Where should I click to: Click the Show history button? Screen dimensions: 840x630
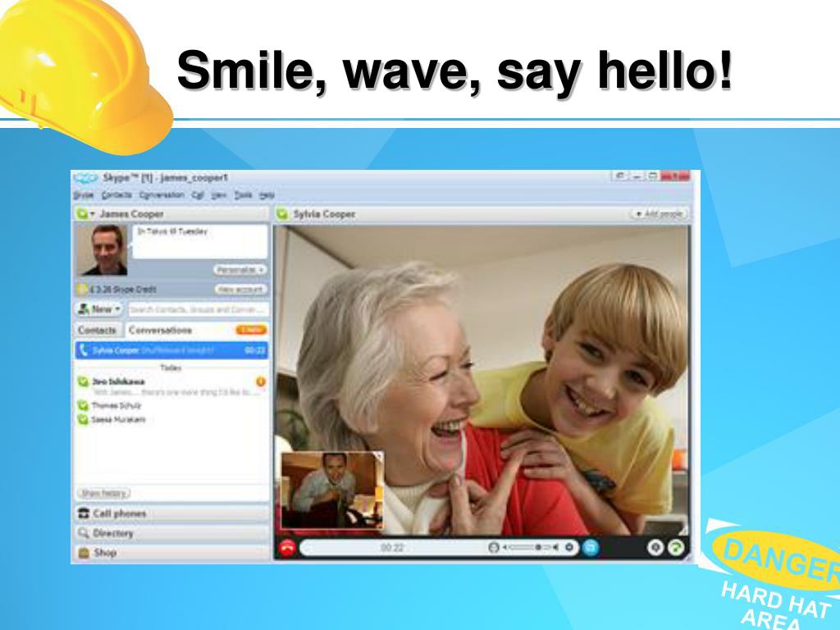103,493
